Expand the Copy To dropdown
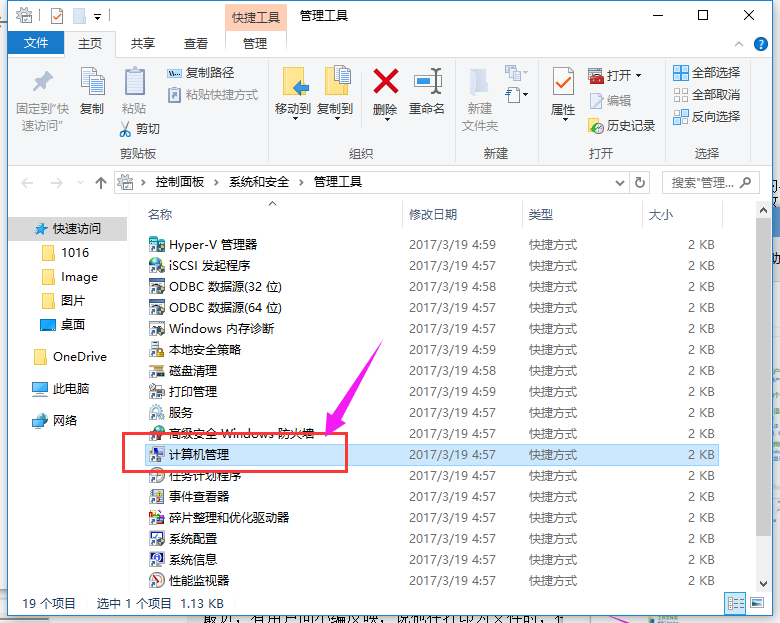 (335, 119)
